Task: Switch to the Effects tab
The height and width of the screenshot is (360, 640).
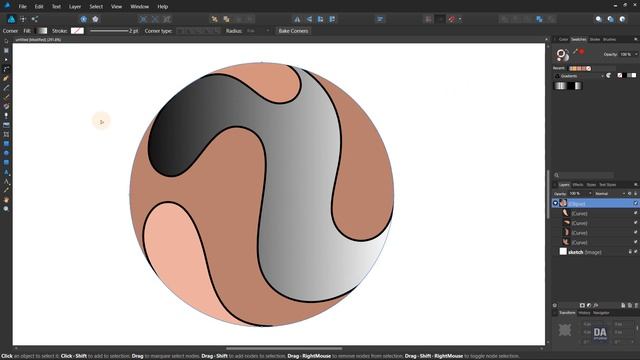Action: pyautogui.click(x=578, y=185)
